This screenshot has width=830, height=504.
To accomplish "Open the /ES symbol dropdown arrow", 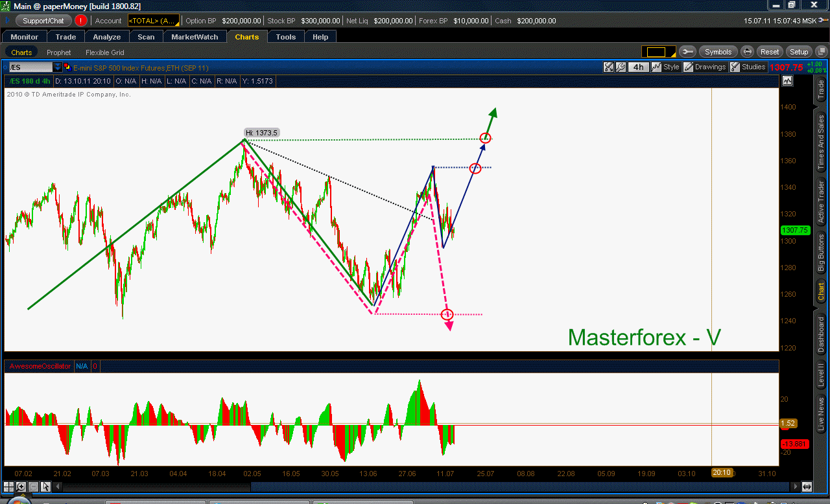I will click(58, 67).
